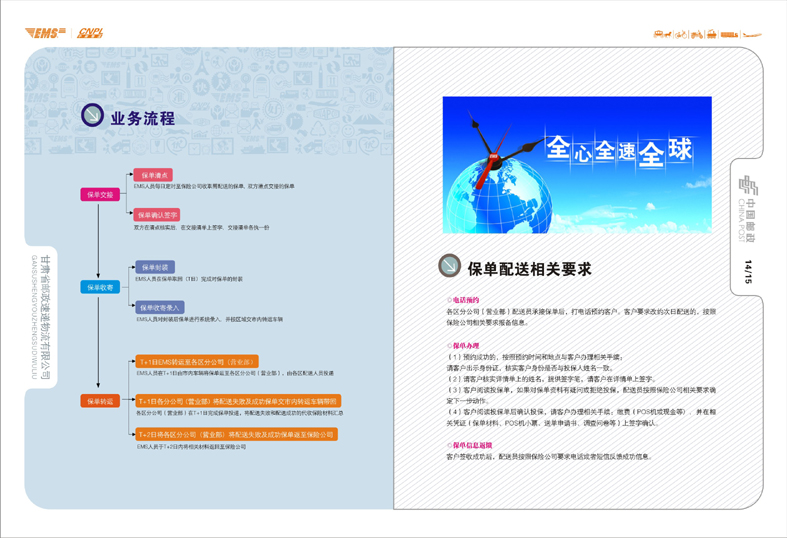787x538 pixels.
Task: Click the T+1日EMS转运至各区分公司 box
Action: 197,361
